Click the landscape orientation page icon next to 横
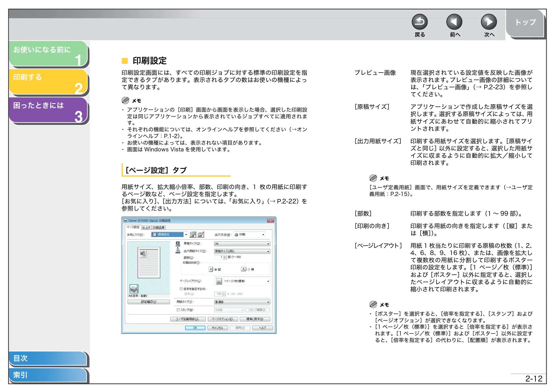 click(x=243, y=269)
